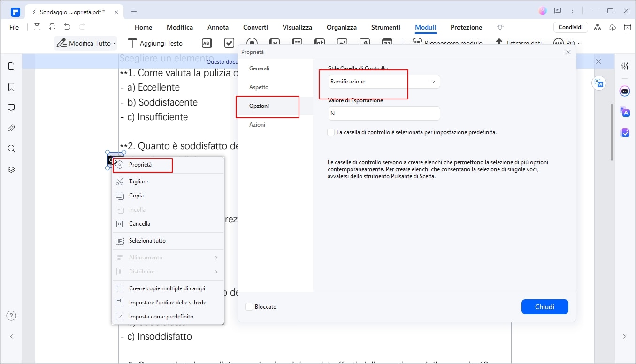Open the Stile Casella di Controllo dropdown
Viewport: 636px width, 364px height.
(384, 82)
